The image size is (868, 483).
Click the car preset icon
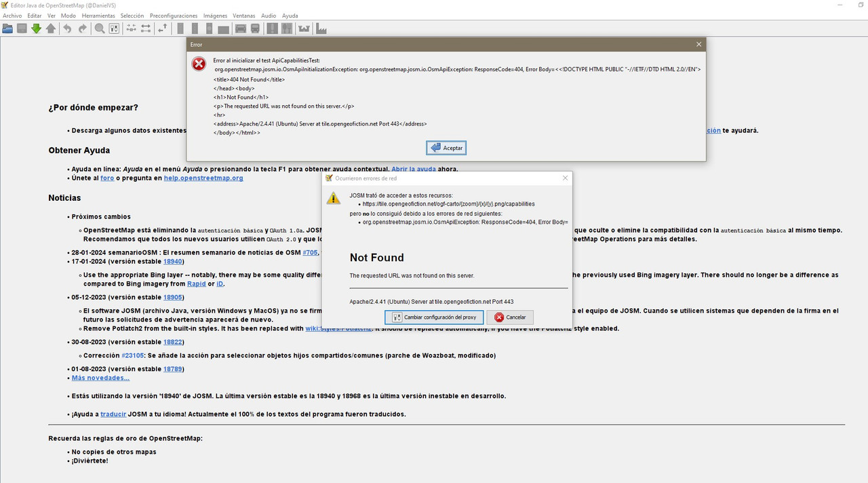coord(241,28)
